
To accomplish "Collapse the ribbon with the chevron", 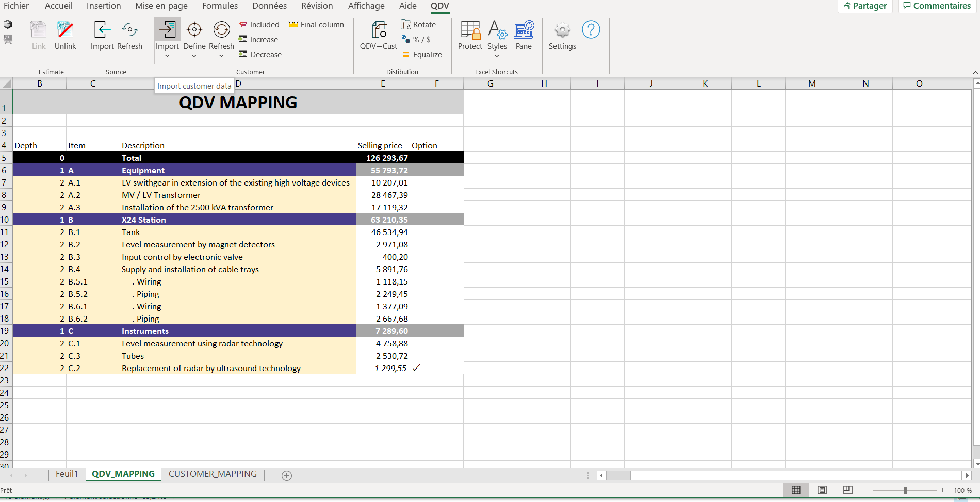I will pyautogui.click(x=975, y=73).
